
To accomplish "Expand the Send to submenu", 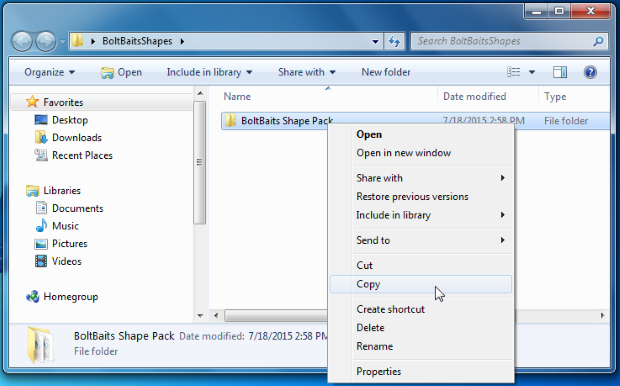I will [x=421, y=240].
